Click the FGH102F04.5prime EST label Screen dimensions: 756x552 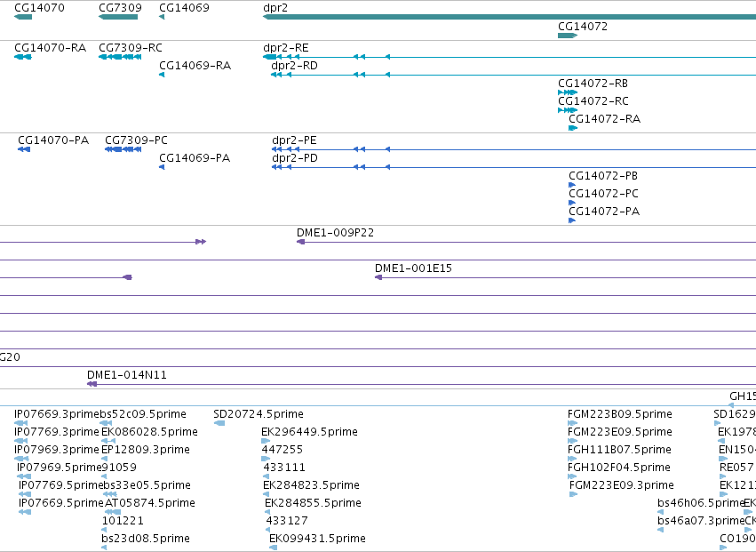click(618, 468)
